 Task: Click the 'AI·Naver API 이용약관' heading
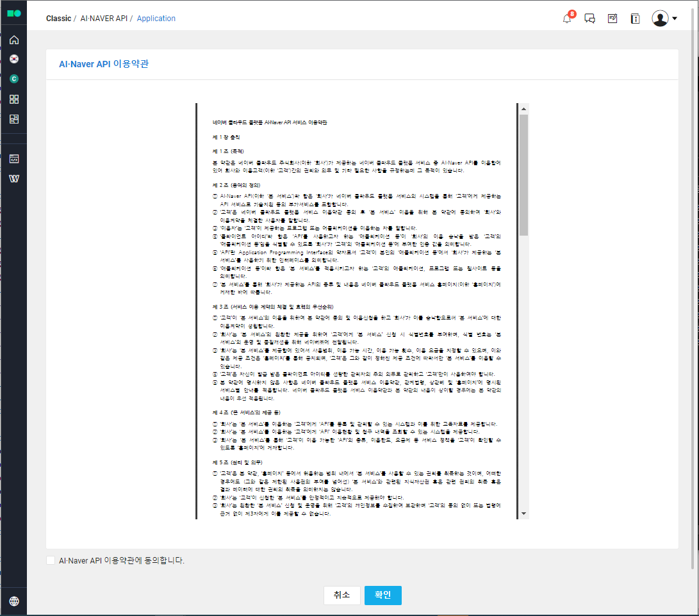(x=104, y=64)
